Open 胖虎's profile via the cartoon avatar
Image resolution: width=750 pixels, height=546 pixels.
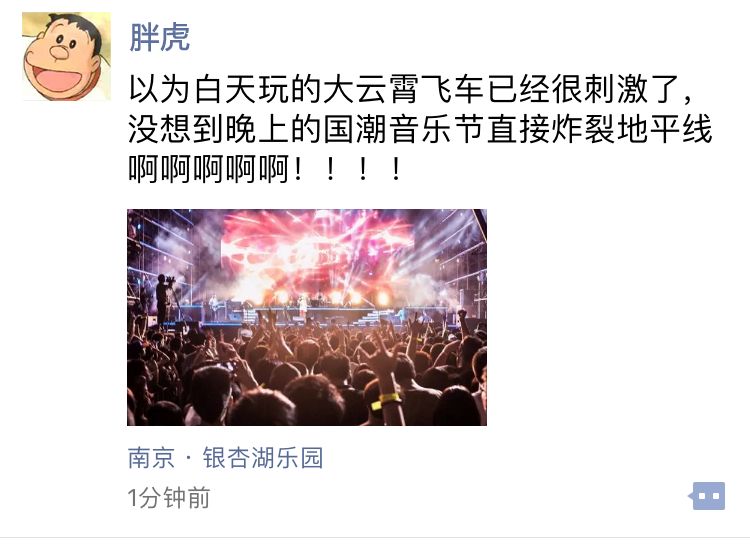[x=66, y=56]
